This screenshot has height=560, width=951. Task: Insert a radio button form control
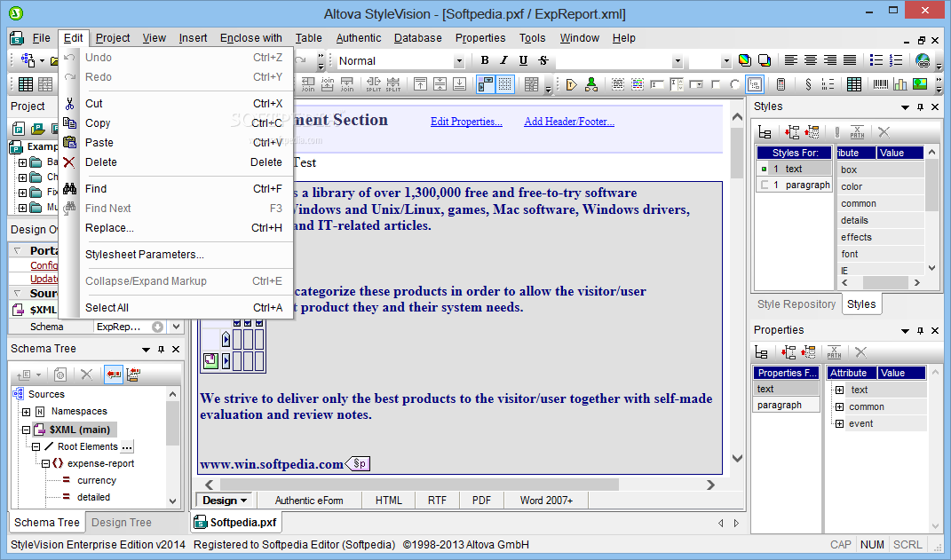735,84
